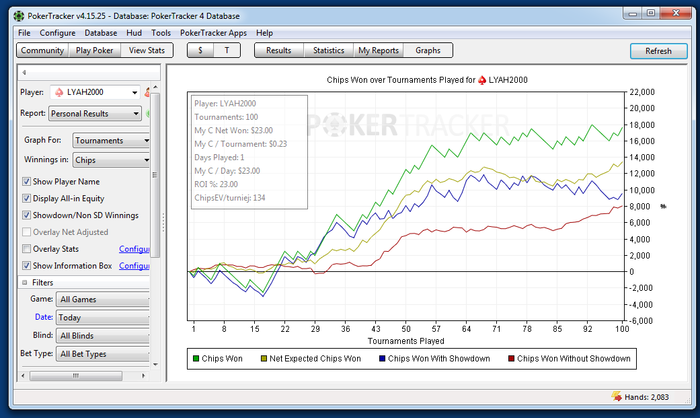Open the Configure menu
This screenshot has width=700, height=418.
coord(58,33)
